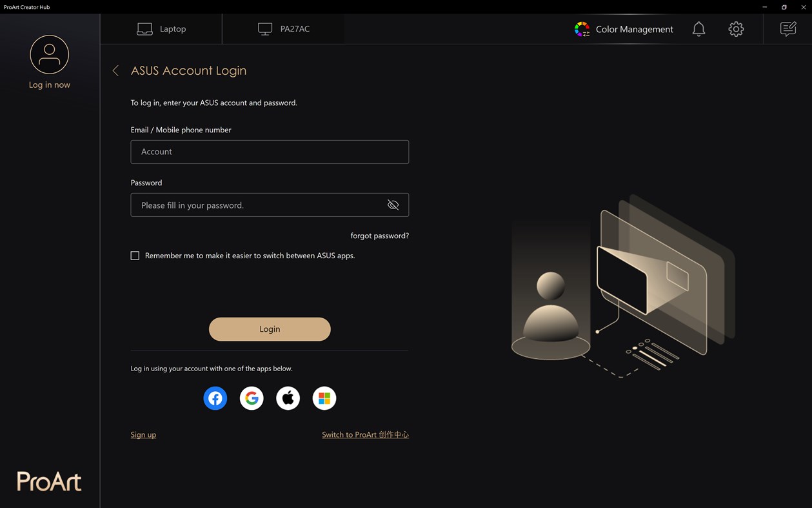This screenshot has height=508, width=812.
Task: Close the ProArt Creator Hub window
Action: point(803,6)
